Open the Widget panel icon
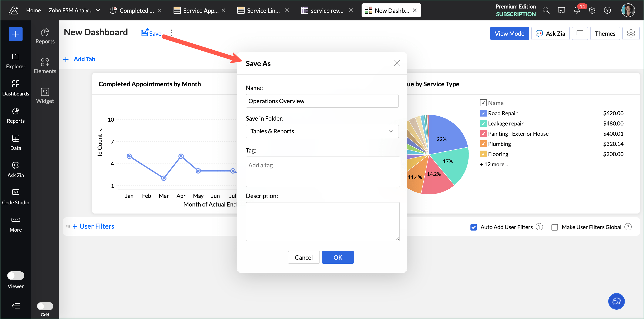 (x=45, y=95)
